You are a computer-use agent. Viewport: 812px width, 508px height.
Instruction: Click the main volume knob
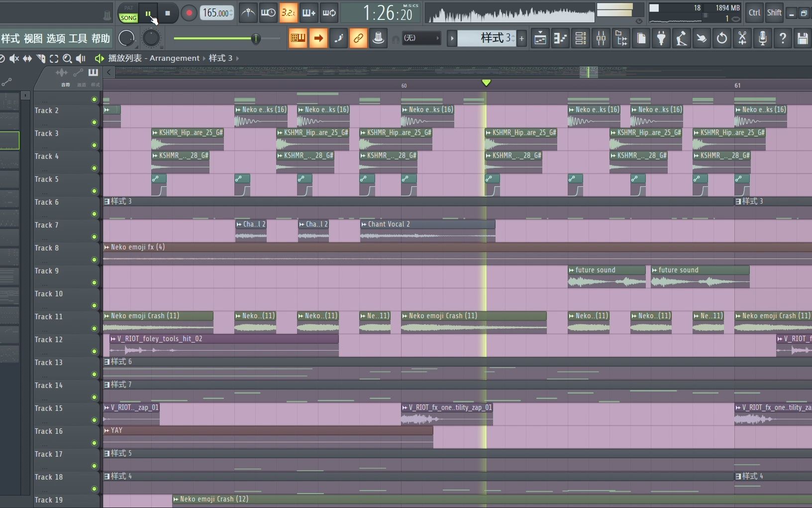(x=127, y=38)
